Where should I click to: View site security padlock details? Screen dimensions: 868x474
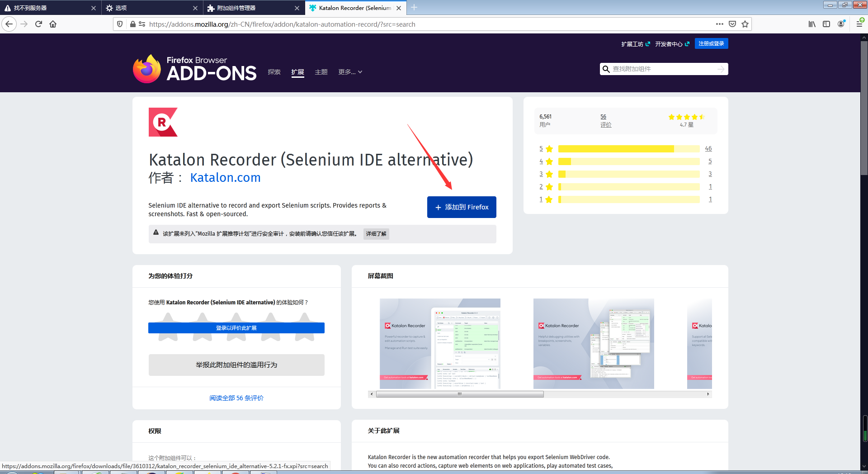point(132,24)
